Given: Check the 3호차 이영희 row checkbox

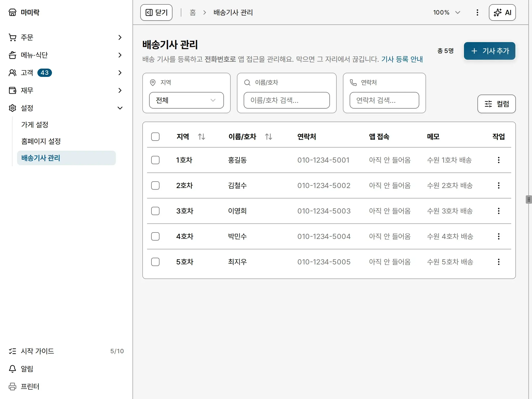Looking at the screenshot, I should pyautogui.click(x=155, y=211).
